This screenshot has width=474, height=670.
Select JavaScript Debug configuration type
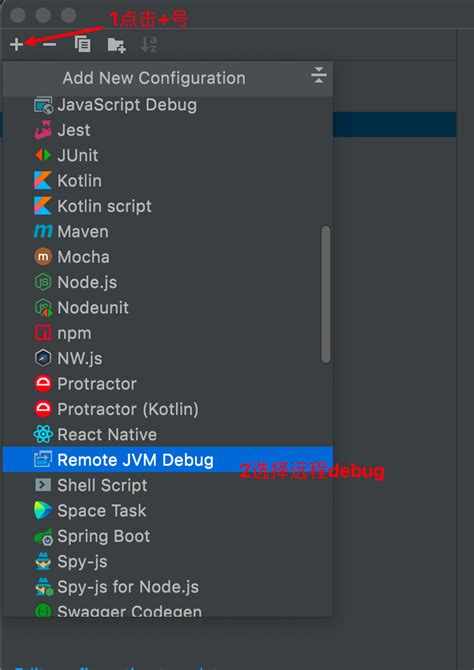[168, 105]
